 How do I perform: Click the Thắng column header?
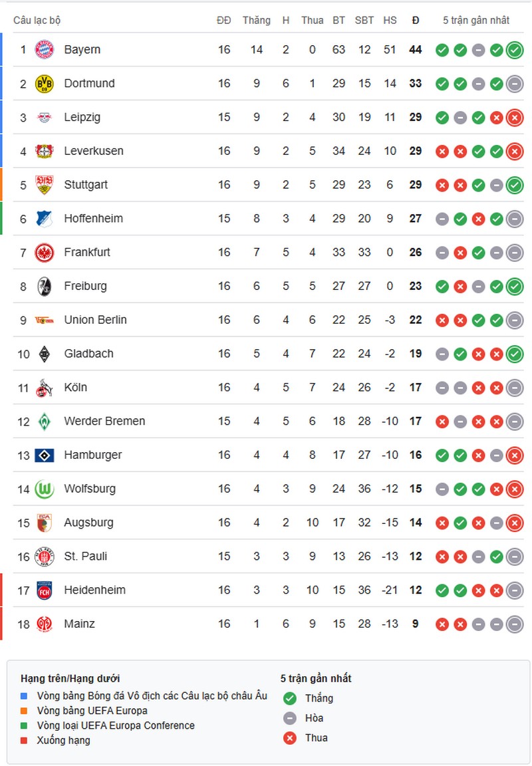pyautogui.click(x=256, y=21)
